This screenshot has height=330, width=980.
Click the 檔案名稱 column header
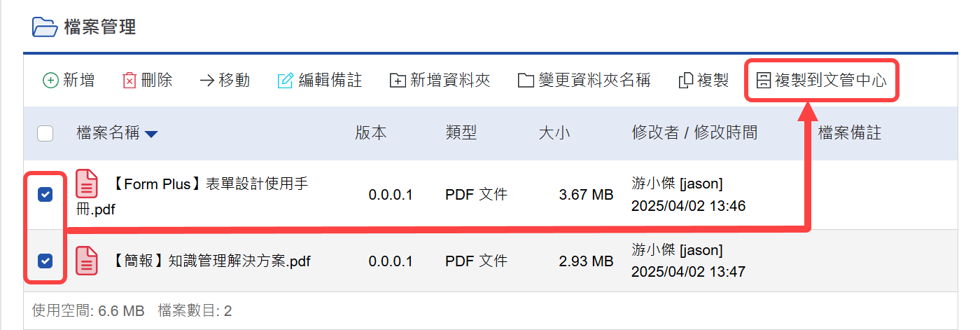click(x=108, y=133)
